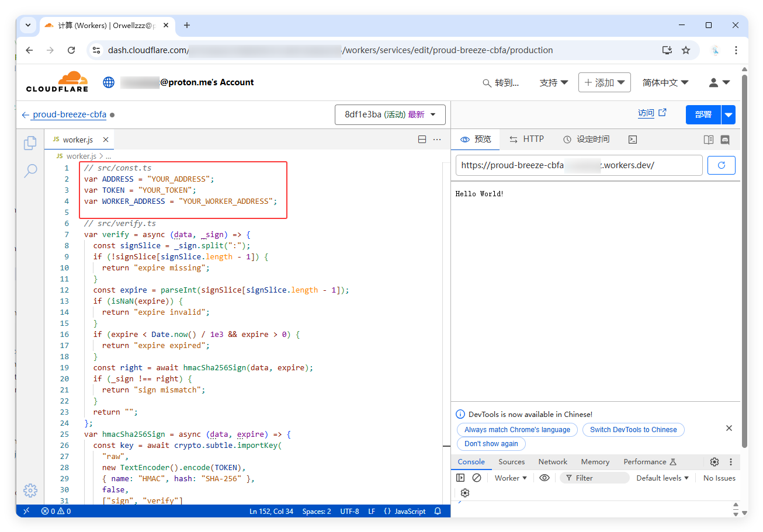The image size is (763, 532).
Task: Open the docs book icon
Action: point(708,140)
